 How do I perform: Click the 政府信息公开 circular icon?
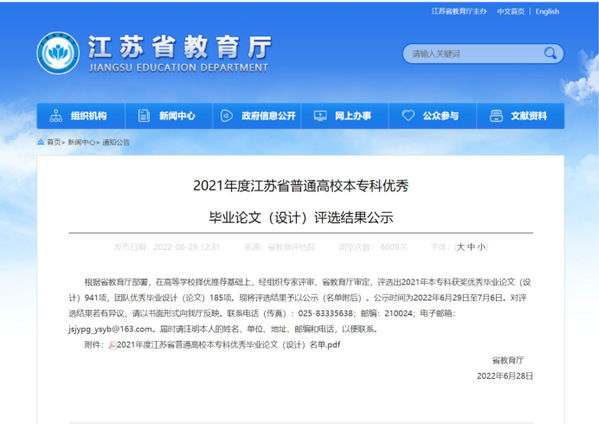tap(227, 116)
